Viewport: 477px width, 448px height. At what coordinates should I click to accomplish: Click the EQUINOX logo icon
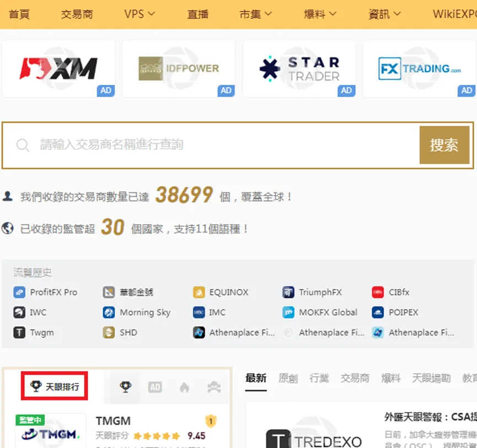point(199,292)
